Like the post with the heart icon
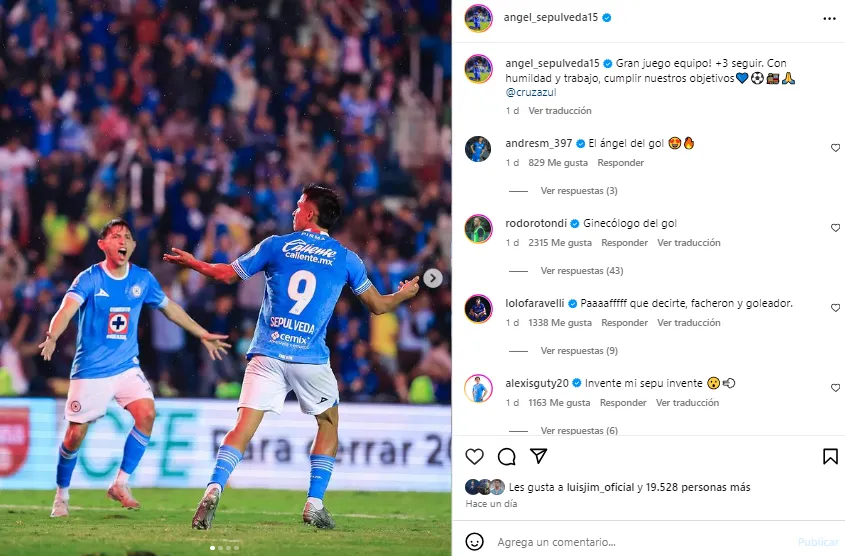Screen dimensions: 845x556 click(474, 457)
